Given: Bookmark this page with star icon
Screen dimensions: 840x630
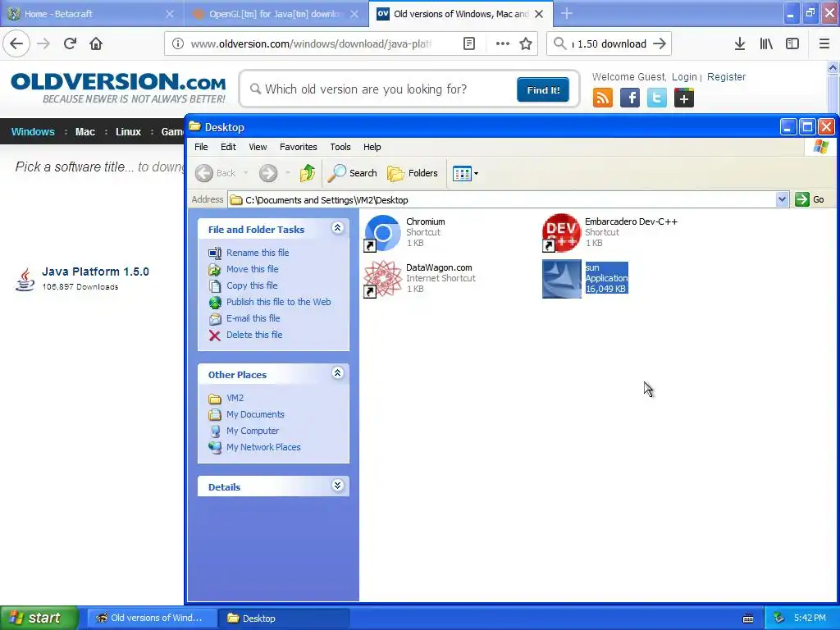Looking at the screenshot, I should pyautogui.click(x=526, y=43).
